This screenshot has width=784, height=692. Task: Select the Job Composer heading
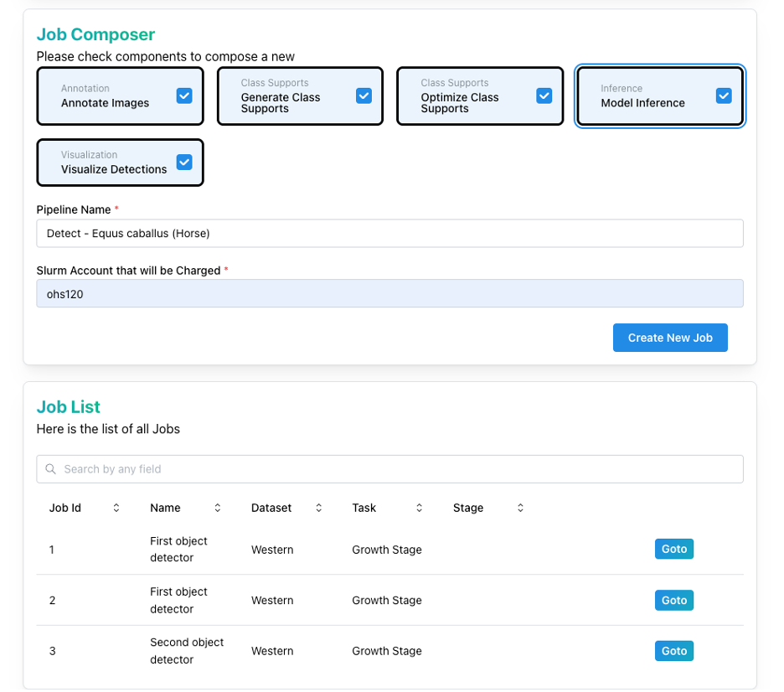pyautogui.click(x=95, y=34)
